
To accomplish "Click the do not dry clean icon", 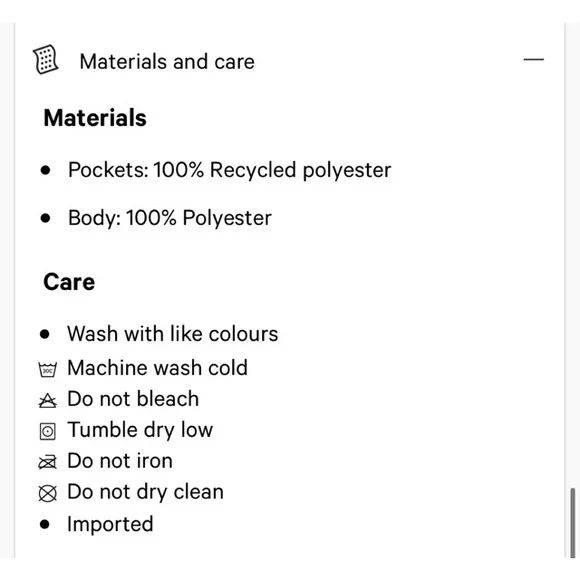I will 48,493.
